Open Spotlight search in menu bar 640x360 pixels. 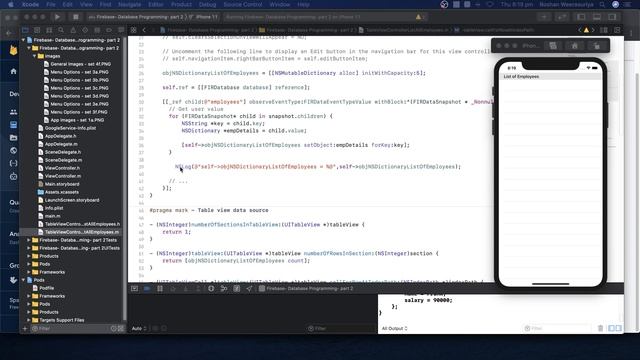pos(602,4)
